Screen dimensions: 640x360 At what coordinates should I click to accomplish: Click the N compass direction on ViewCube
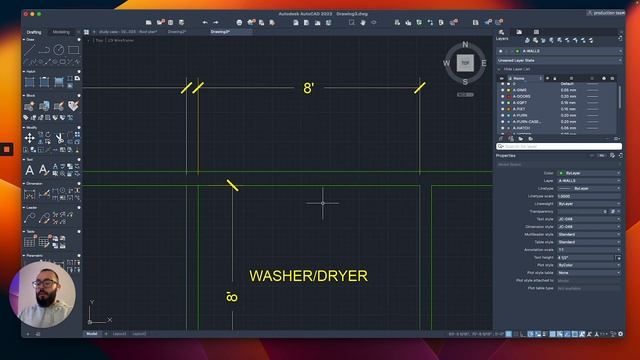465,44
